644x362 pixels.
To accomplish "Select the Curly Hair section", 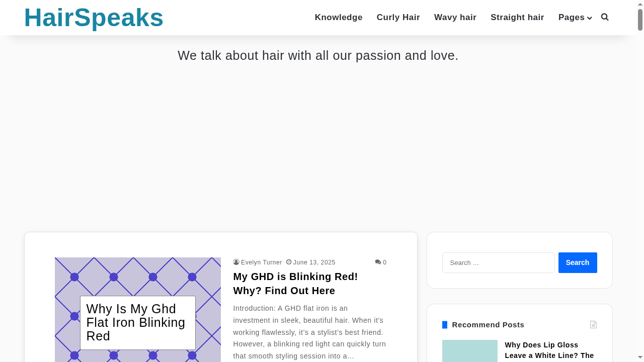I will [x=398, y=17].
